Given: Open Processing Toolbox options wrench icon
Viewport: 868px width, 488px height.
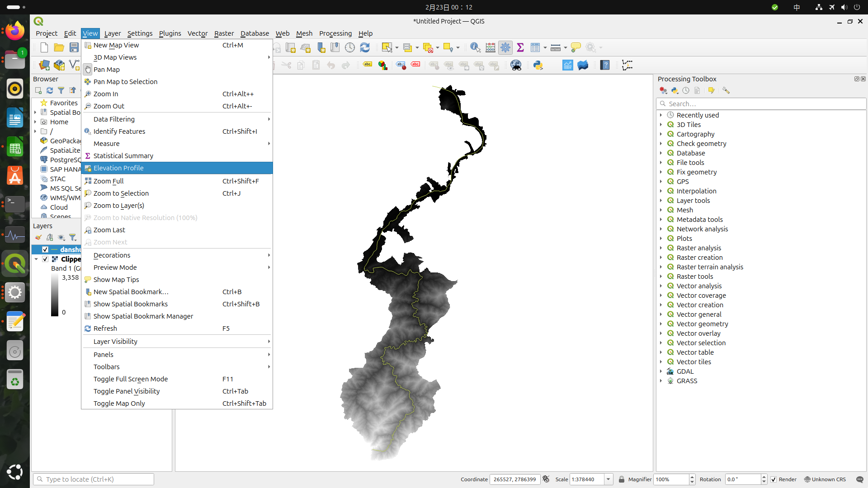Looking at the screenshot, I should [x=726, y=90].
